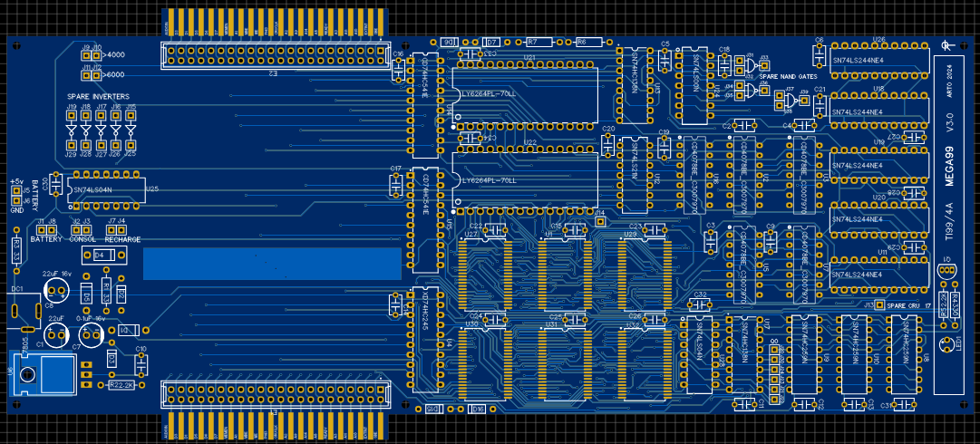Click the J19 spare inverter input pad
Screen dimensions: 980x444
tap(71, 117)
